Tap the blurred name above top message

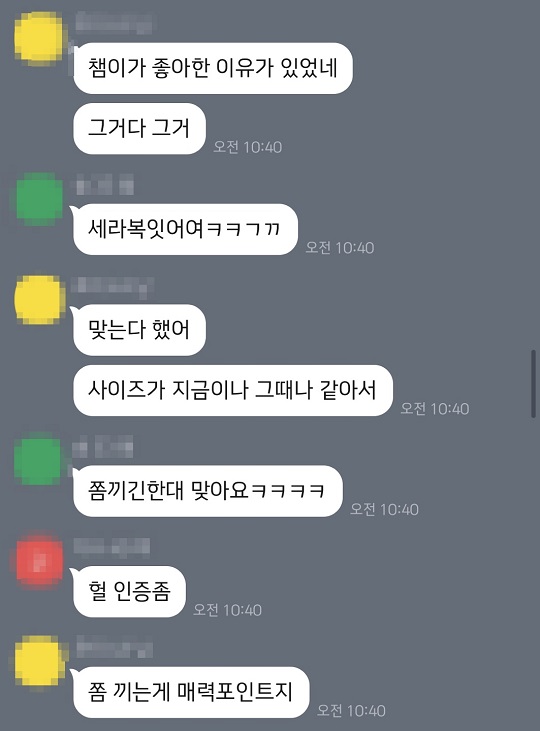point(113,22)
